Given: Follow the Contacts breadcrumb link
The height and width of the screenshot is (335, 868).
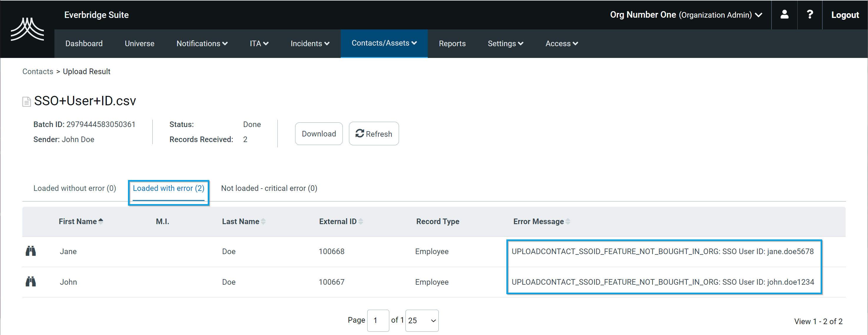Looking at the screenshot, I should [x=38, y=71].
